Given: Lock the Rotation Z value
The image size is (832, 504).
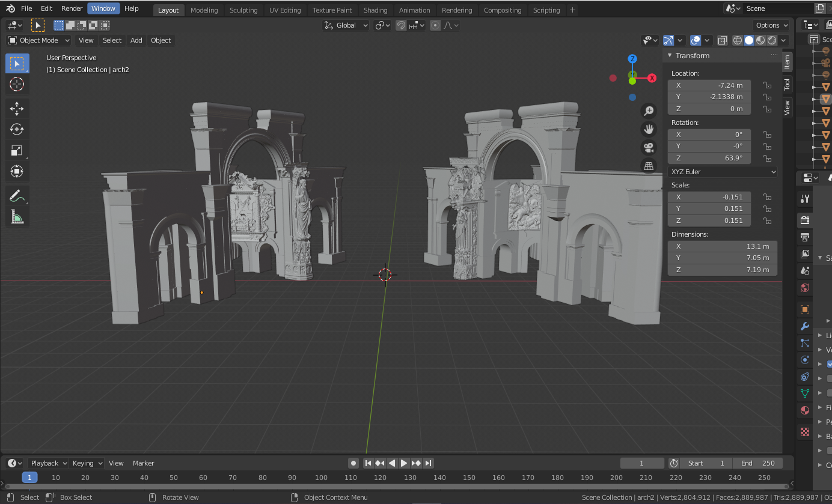Looking at the screenshot, I should pos(767,159).
